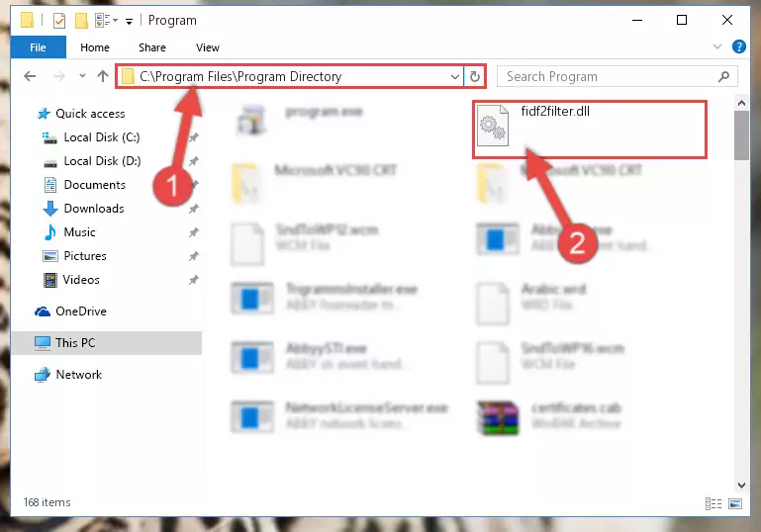The width and height of the screenshot is (761, 532).
Task: Click the Properties checkmark icon in title bar
Action: coord(59,21)
